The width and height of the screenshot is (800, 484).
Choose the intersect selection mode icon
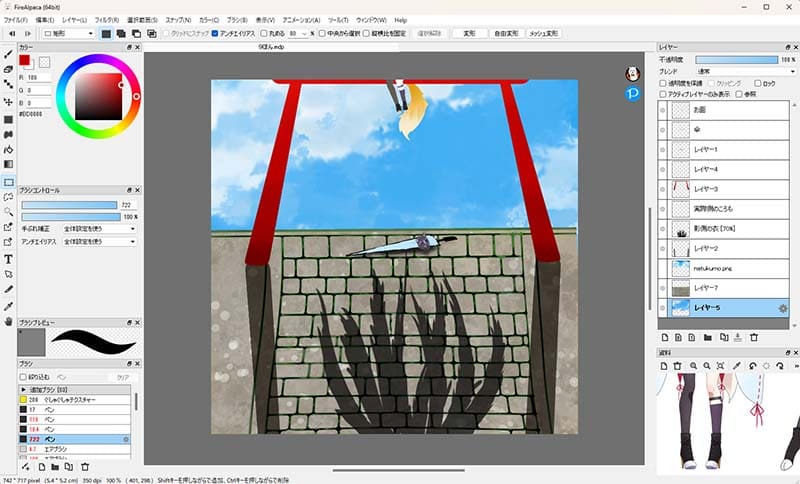point(152,34)
